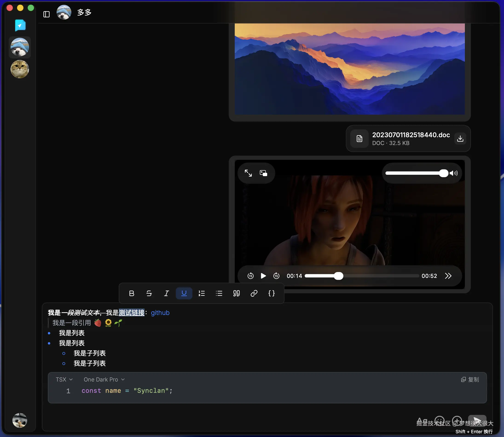Screen dimensions: 504x437
Task: Click the chat title 多多
Action: pyautogui.click(x=84, y=12)
